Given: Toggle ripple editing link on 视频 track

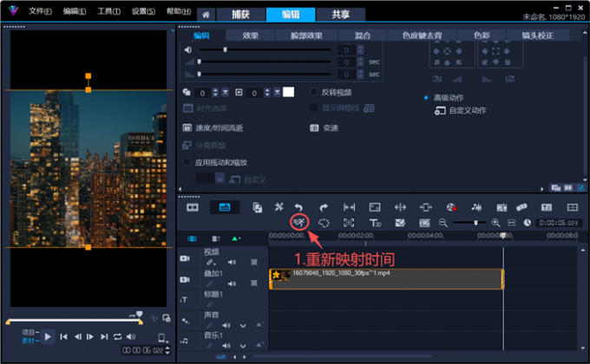Looking at the screenshot, I should 210,262.
